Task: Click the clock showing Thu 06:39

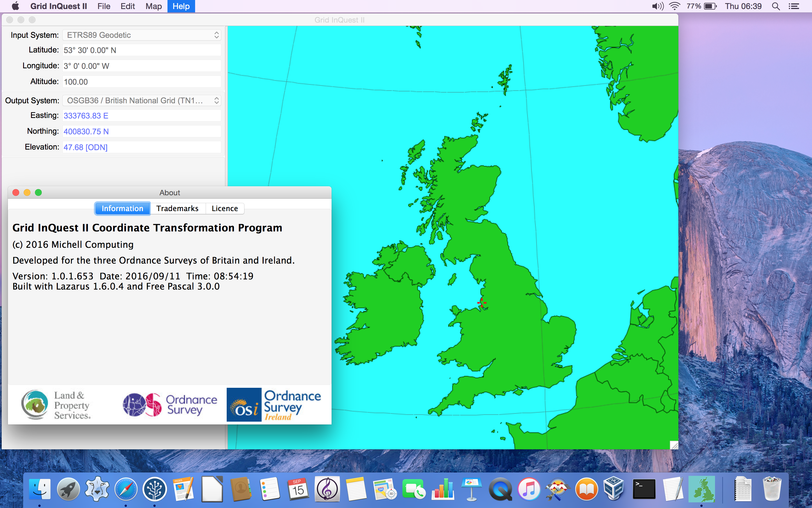Action: click(x=743, y=6)
